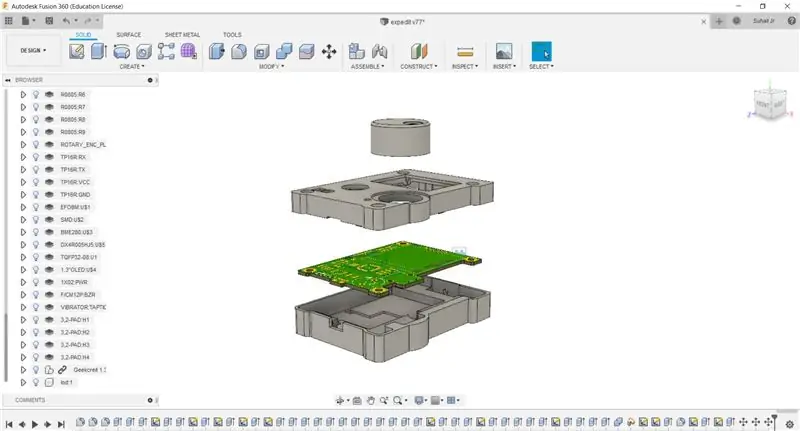This screenshot has width=800, height=431.
Task: Jump to timeline beginning
Action: tap(9, 424)
